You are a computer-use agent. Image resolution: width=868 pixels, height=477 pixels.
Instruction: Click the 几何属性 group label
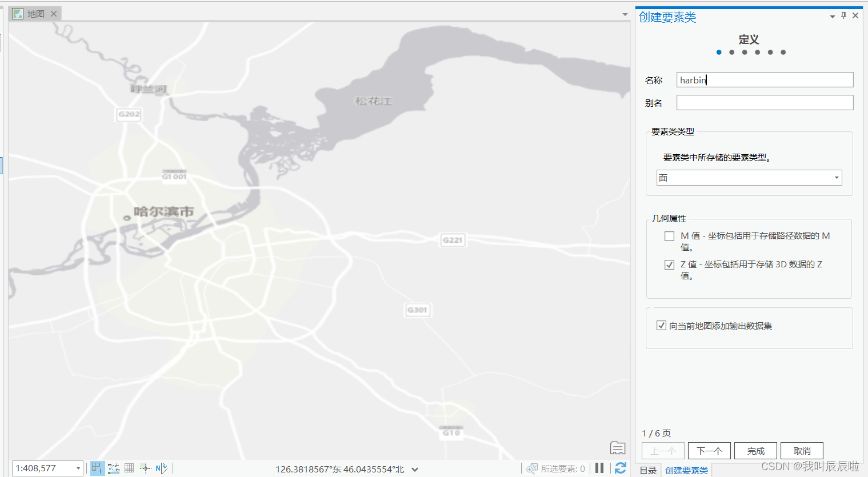[669, 219]
